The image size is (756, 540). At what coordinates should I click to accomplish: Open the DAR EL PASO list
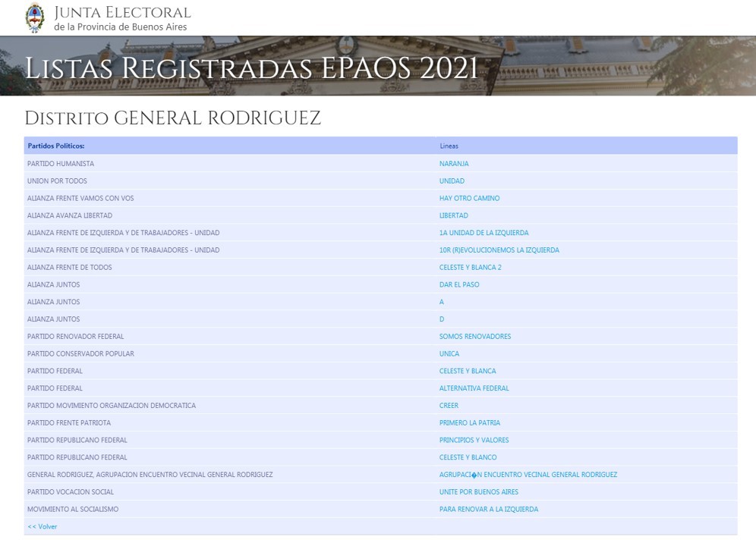coord(459,285)
